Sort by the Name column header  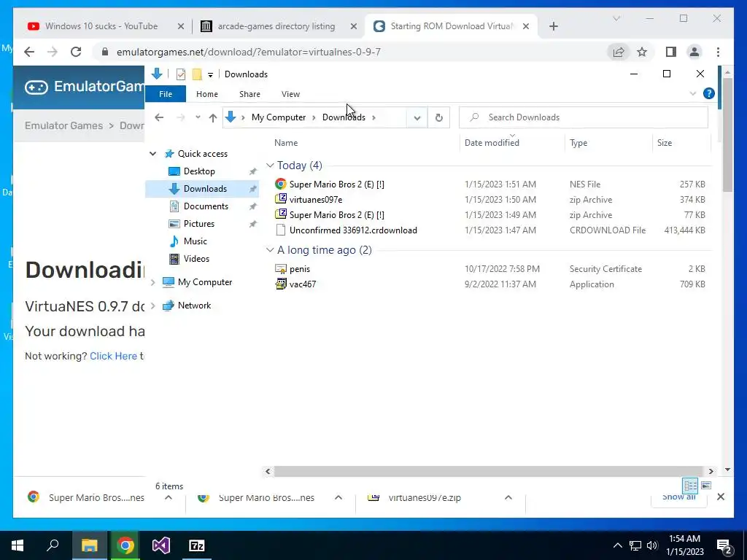pyautogui.click(x=286, y=143)
